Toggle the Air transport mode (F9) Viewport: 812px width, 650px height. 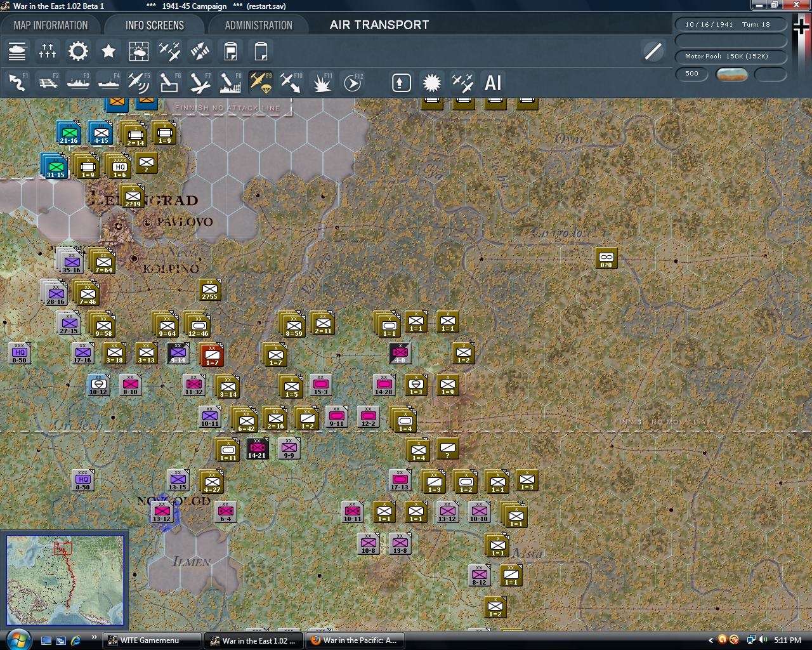click(261, 83)
